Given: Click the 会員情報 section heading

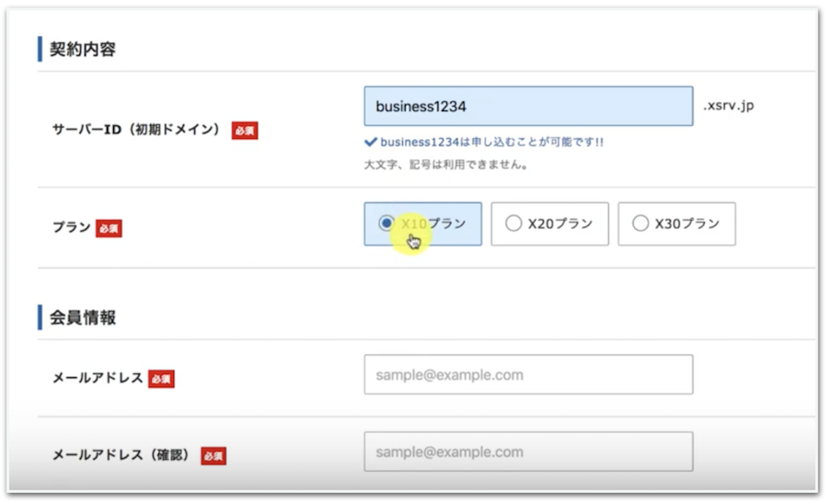Looking at the screenshot, I should (83, 318).
